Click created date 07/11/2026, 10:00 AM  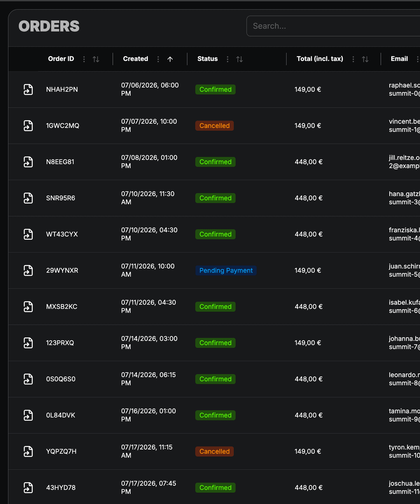pyautogui.click(x=148, y=270)
